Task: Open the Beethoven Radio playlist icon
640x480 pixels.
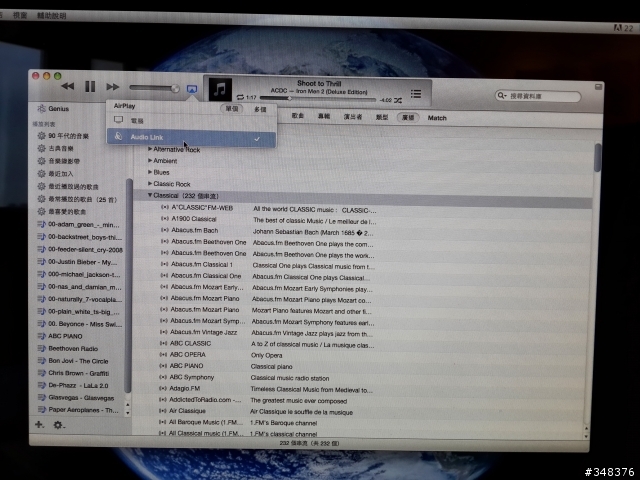Action: 41,348
